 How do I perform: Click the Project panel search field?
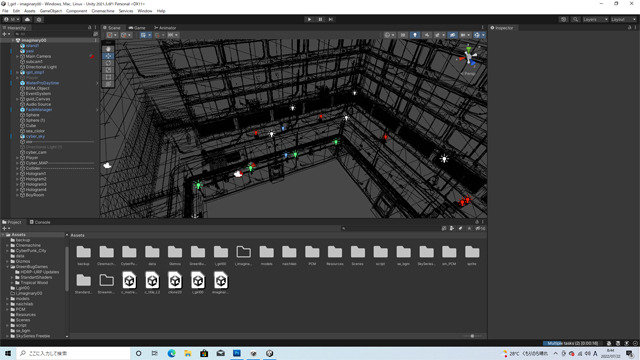click(390, 229)
